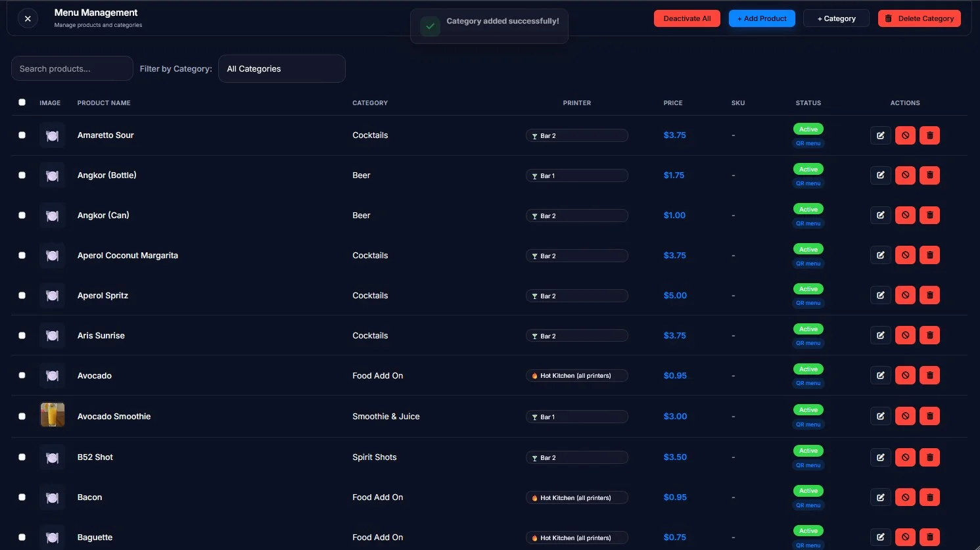Click the Deactivate All button
Screen dimensions: 980x550
click(687, 18)
